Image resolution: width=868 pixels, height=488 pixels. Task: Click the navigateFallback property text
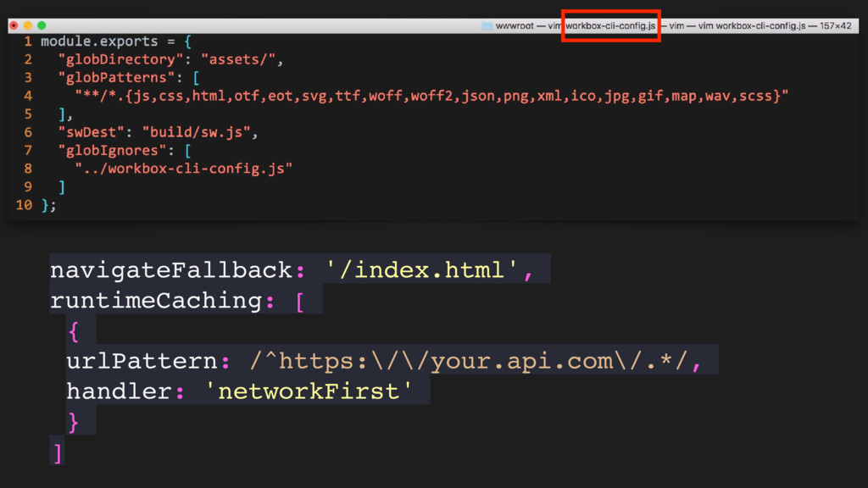pyautogui.click(x=170, y=270)
